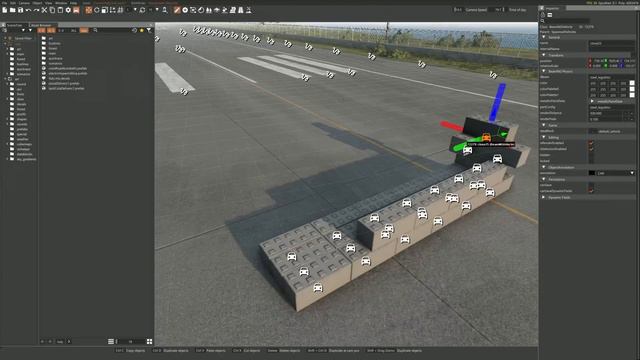Screen dimensions: 640x360
Task: Click the asset browser favorites star icon
Action: coord(142,30)
